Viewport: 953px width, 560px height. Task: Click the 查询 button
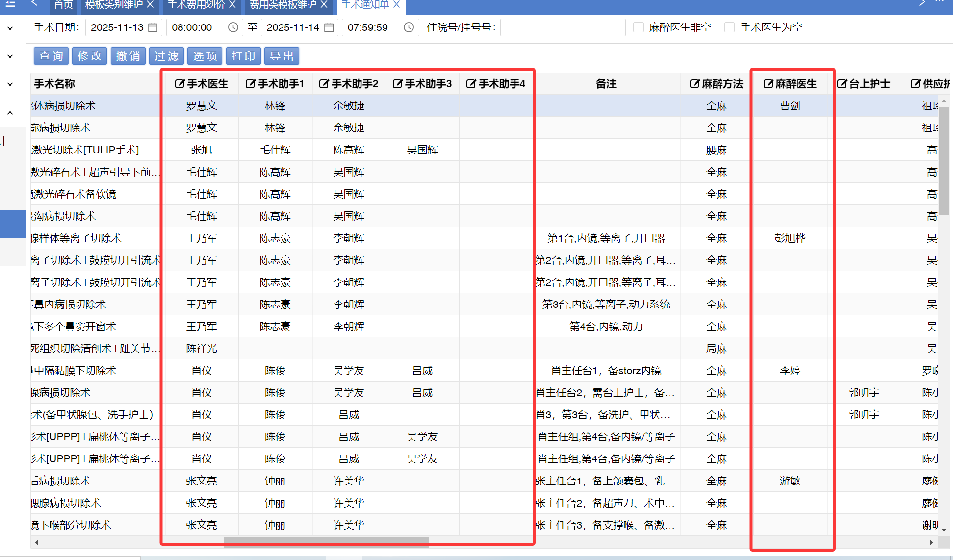[52, 56]
